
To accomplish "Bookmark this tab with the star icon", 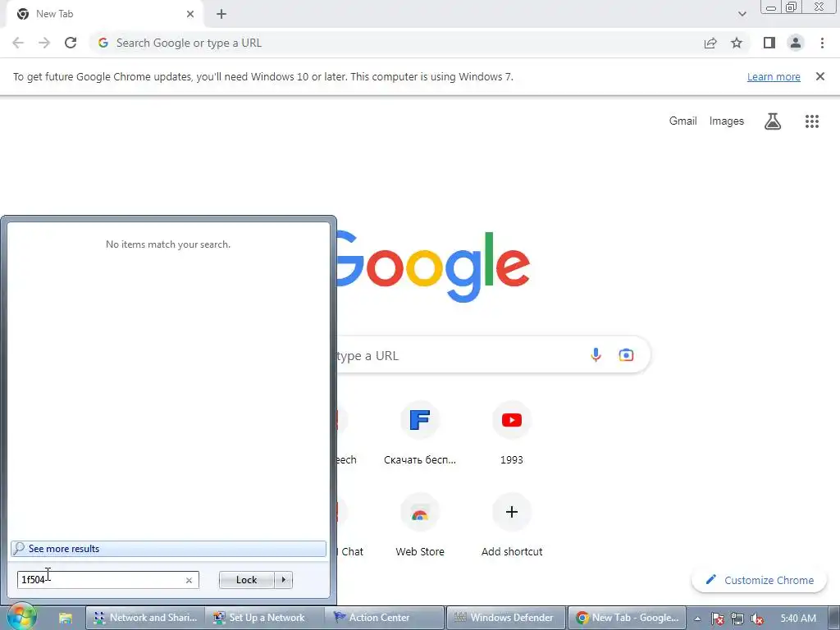I will pyautogui.click(x=737, y=43).
